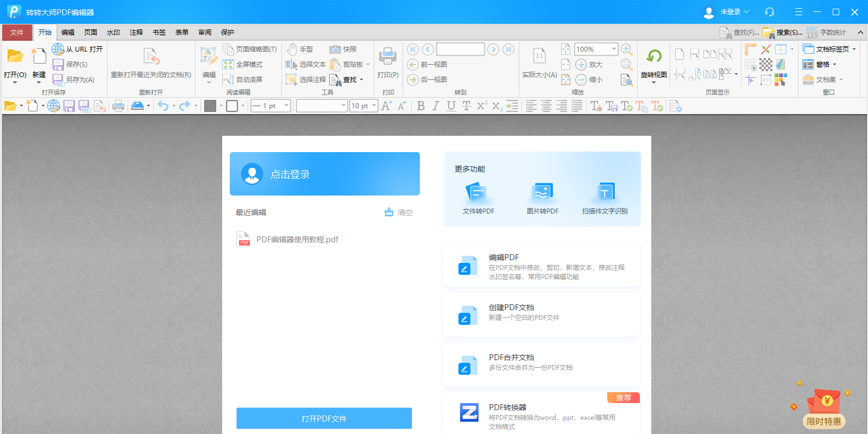Select the 手型 hand tool
Viewport: 868px width, 434px height.
300,49
